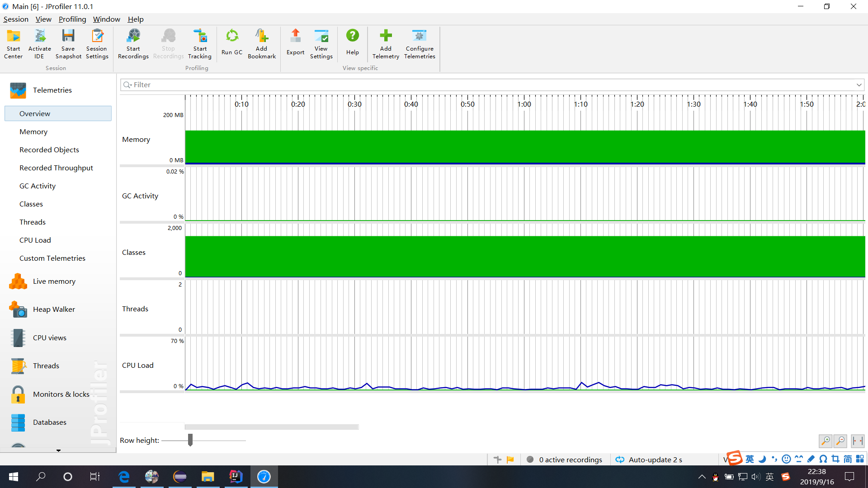The image size is (868, 488).
Task: Open the Heap Walker section
Action: 53,310
